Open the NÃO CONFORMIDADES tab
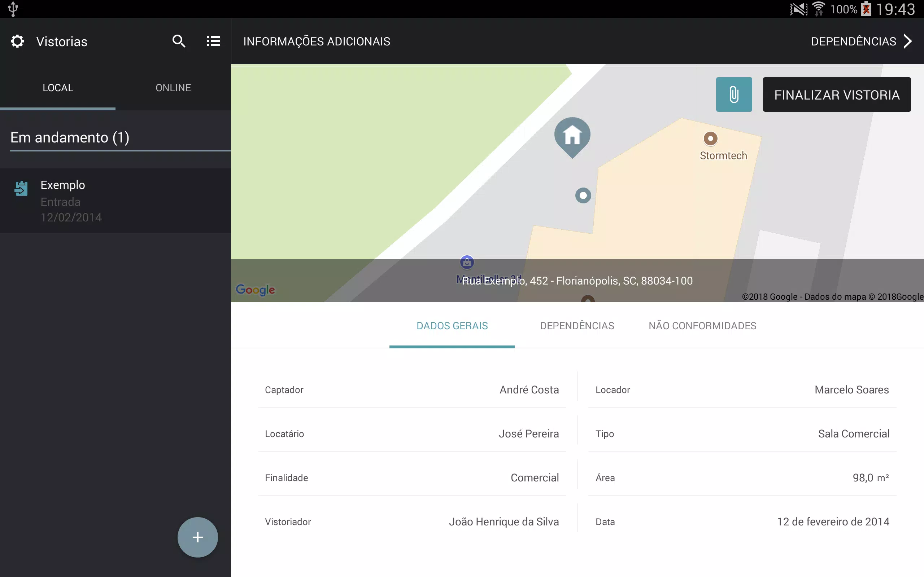This screenshot has height=577, width=924. pyautogui.click(x=702, y=326)
